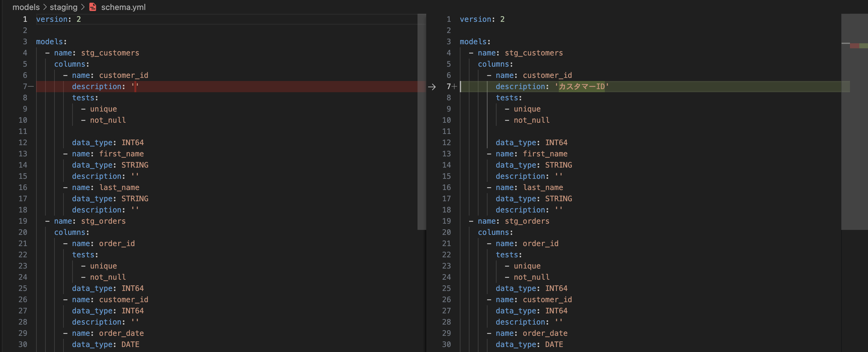Click 'order_date' in left pane

coord(121,333)
